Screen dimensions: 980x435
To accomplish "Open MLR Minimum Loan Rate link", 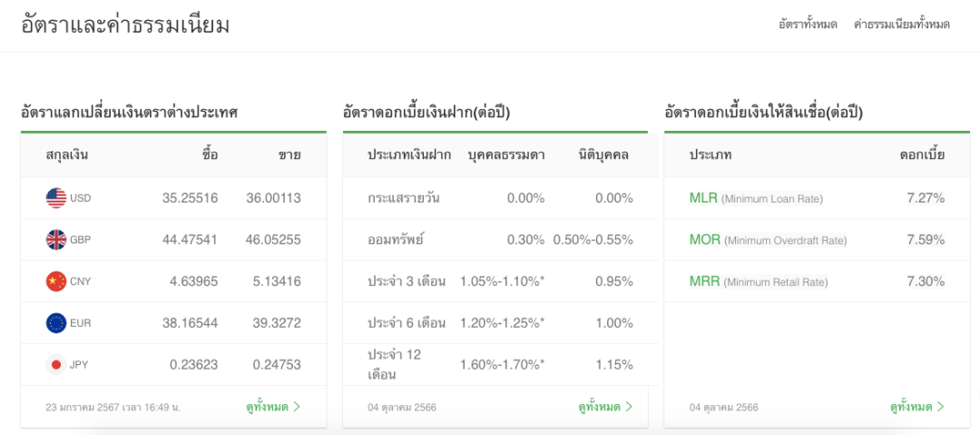I will pyautogui.click(x=704, y=198).
